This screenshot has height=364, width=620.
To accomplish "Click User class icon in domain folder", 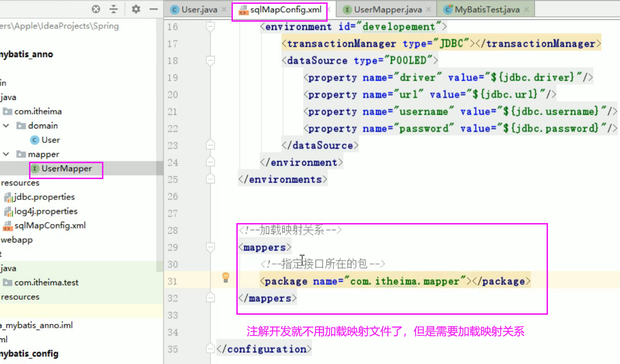I will tap(34, 140).
